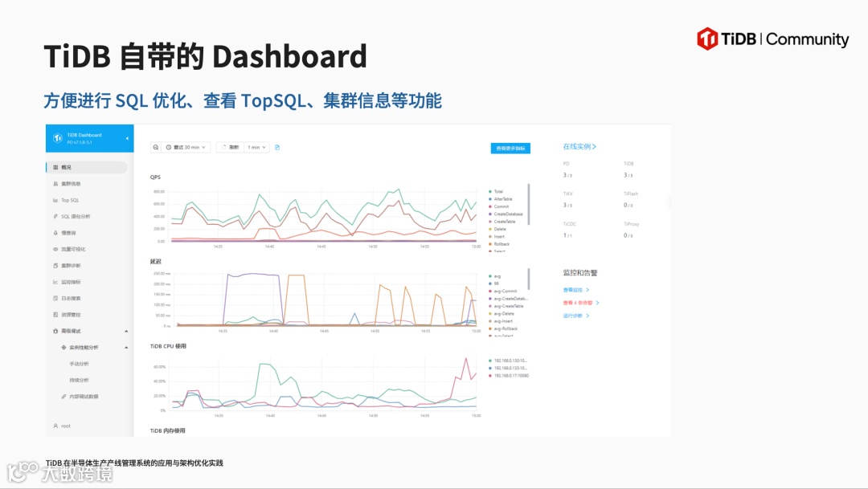Toggle the 192.168.0.17:10080 CPU series
Image resolution: width=868 pixels, height=489 pixels.
[x=509, y=376]
